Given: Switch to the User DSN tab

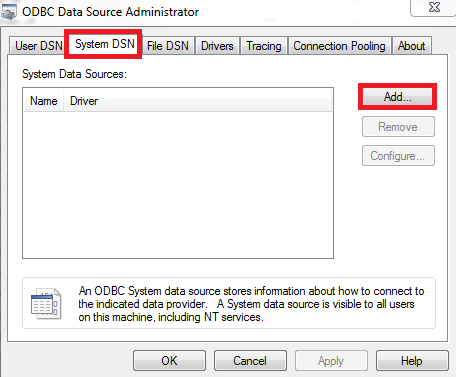Looking at the screenshot, I should tap(38, 46).
